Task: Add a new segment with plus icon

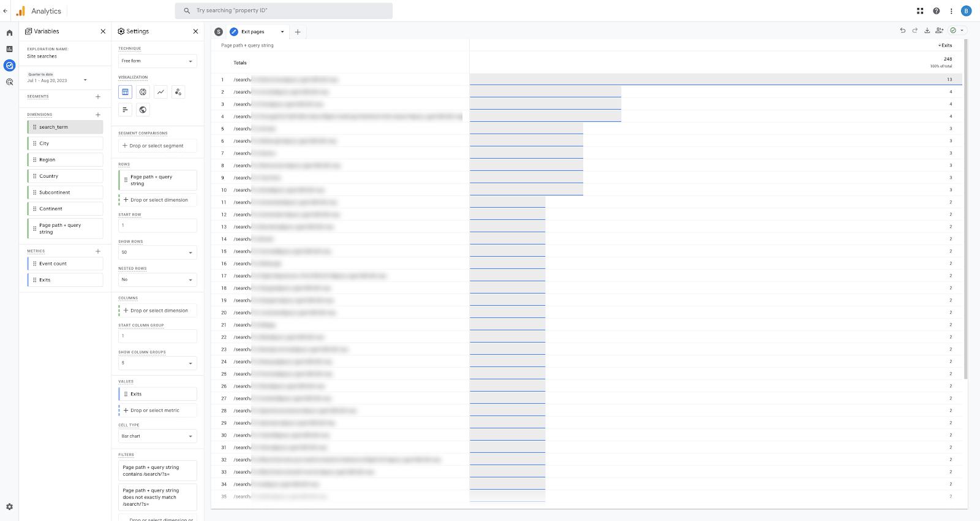Action: [x=98, y=97]
